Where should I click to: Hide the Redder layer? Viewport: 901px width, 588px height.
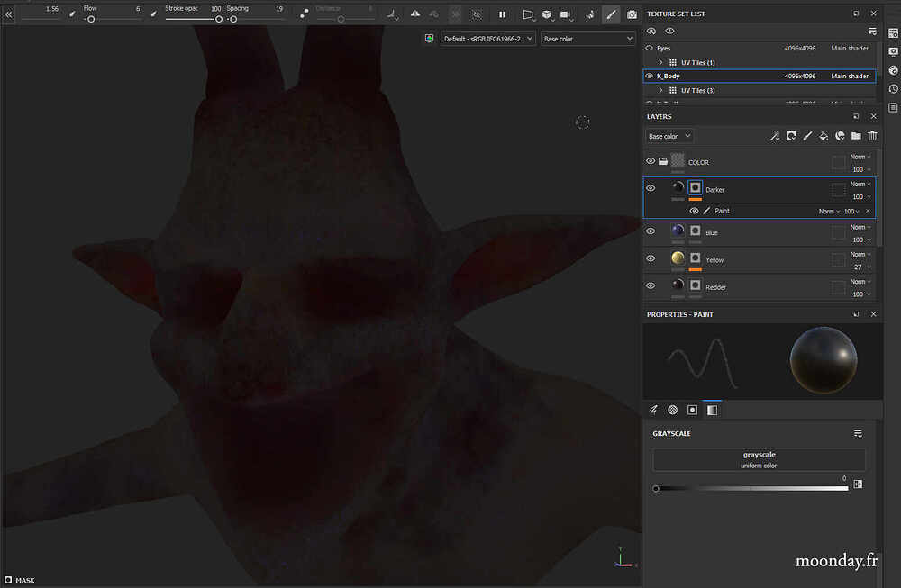coord(651,286)
